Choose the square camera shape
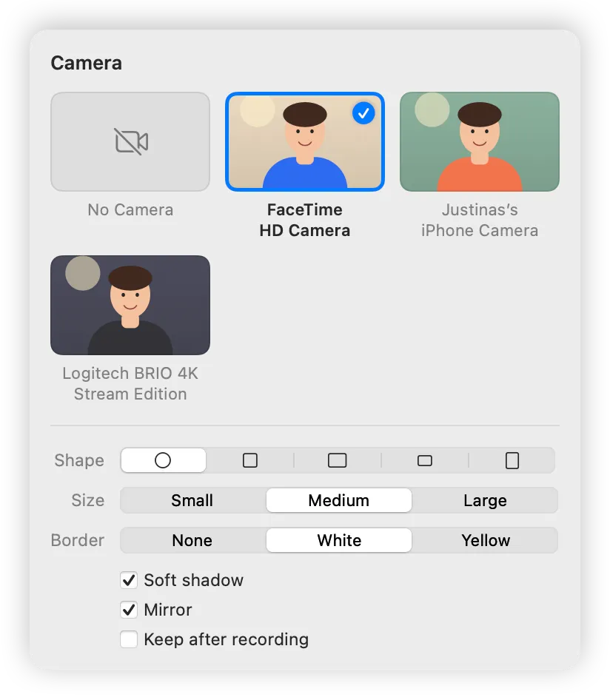The width and height of the screenshot is (610, 700). (x=250, y=460)
